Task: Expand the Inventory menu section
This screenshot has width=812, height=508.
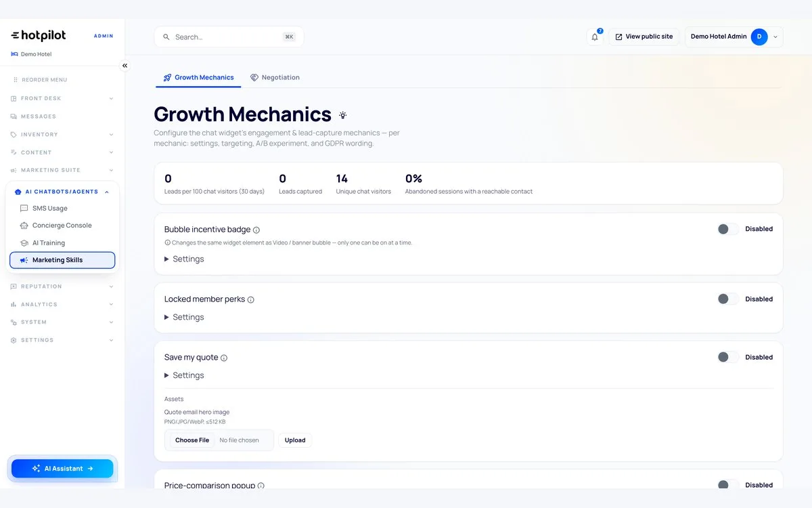Action: coord(62,135)
